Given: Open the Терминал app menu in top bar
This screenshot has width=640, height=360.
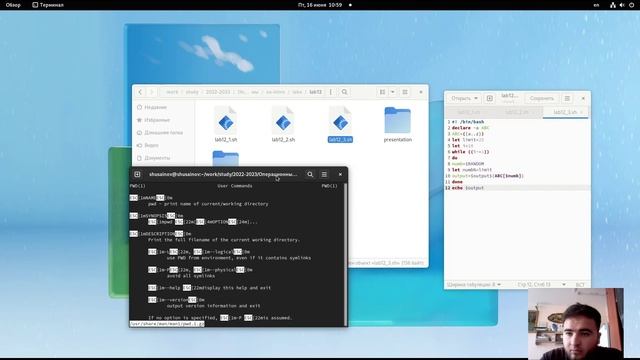Looking at the screenshot, I should [48, 5].
